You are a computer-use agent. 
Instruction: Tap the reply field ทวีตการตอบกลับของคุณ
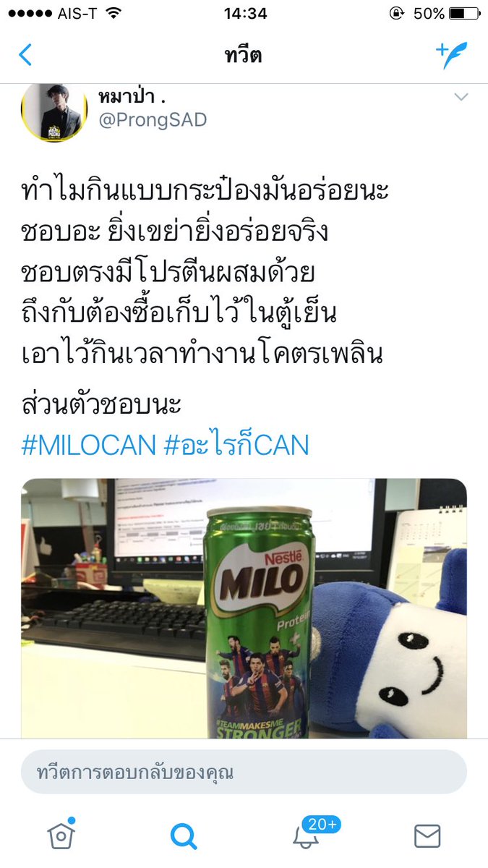click(244, 772)
